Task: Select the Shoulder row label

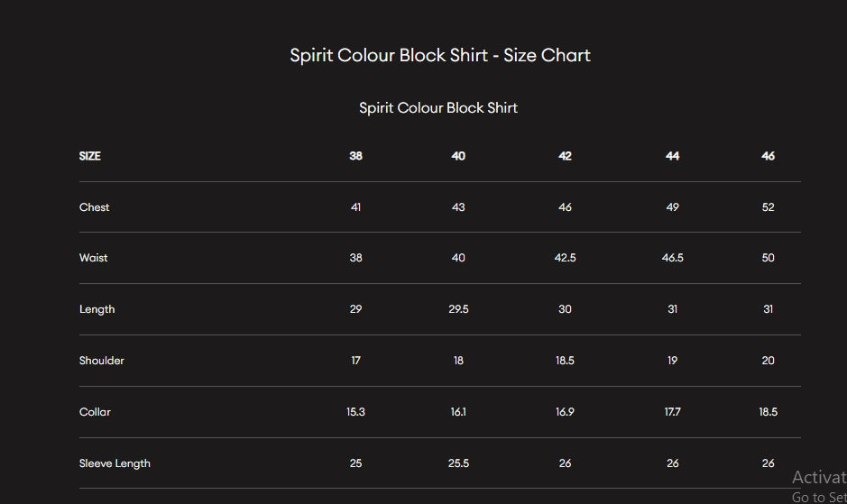Action: click(102, 361)
